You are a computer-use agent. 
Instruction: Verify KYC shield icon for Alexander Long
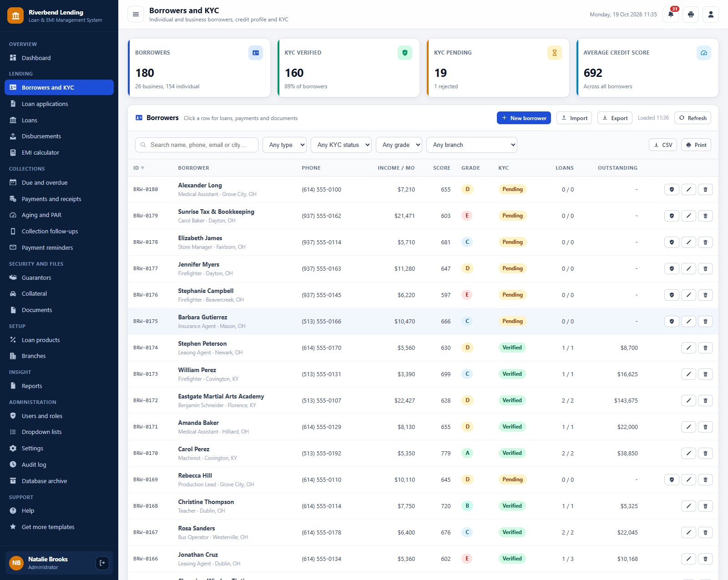[x=672, y=189]
